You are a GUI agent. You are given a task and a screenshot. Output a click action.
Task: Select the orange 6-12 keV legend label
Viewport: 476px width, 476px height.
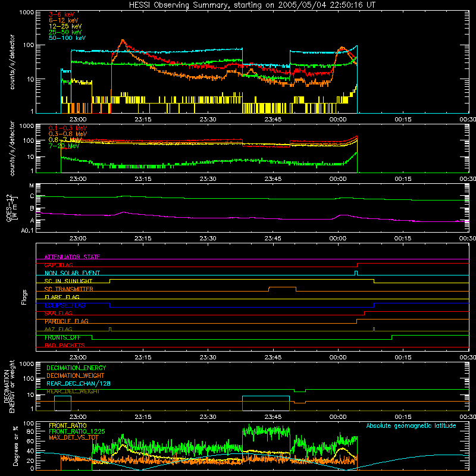tap(63, 20)
